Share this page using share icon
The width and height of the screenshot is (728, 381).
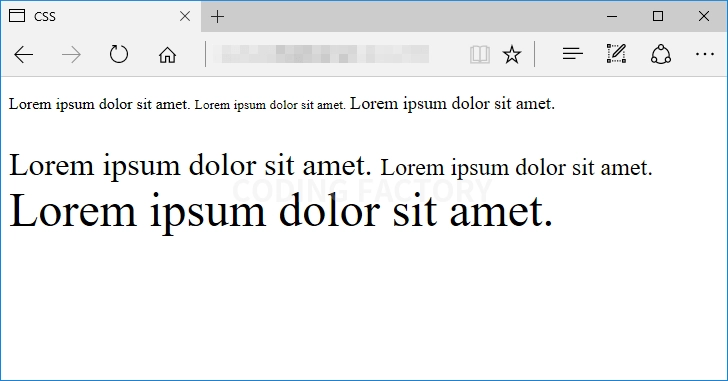[x=661, y=54]
